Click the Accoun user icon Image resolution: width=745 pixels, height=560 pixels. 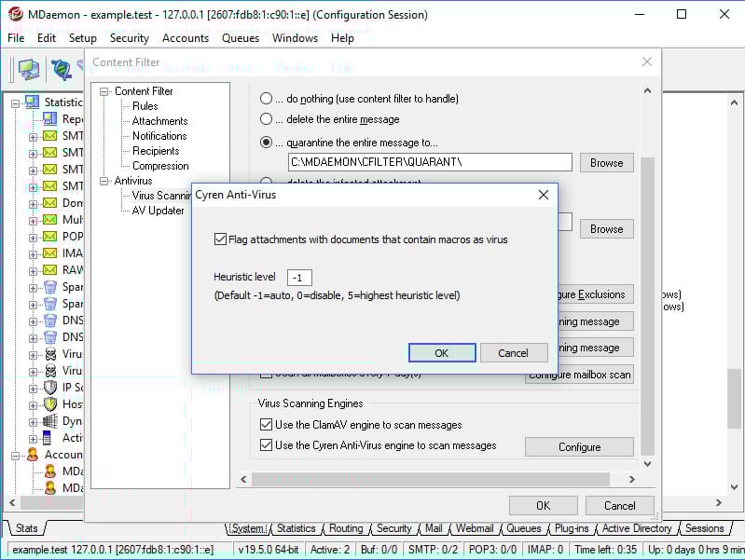(x=33, y=455)
